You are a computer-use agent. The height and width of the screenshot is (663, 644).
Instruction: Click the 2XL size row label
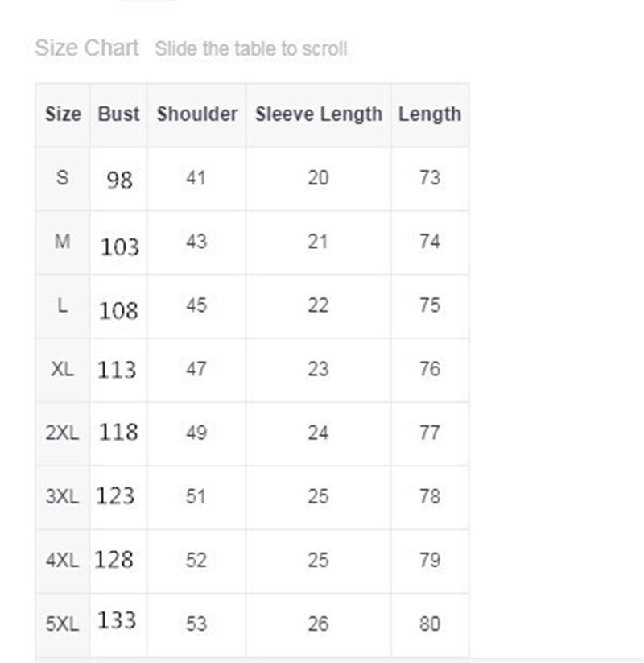click(62, 433)
